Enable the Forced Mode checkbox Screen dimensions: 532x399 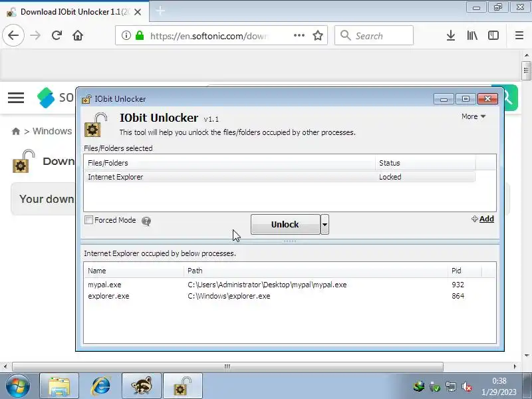click(x=88, y=220)
